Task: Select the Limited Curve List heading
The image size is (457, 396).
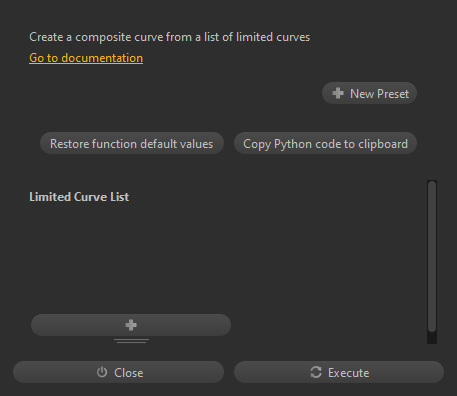Action: pyautogui.click(x=79, y=197)
